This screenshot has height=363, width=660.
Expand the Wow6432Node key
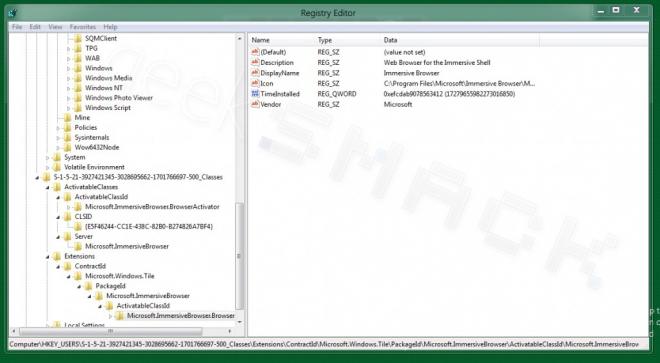[x=58, y=147]
